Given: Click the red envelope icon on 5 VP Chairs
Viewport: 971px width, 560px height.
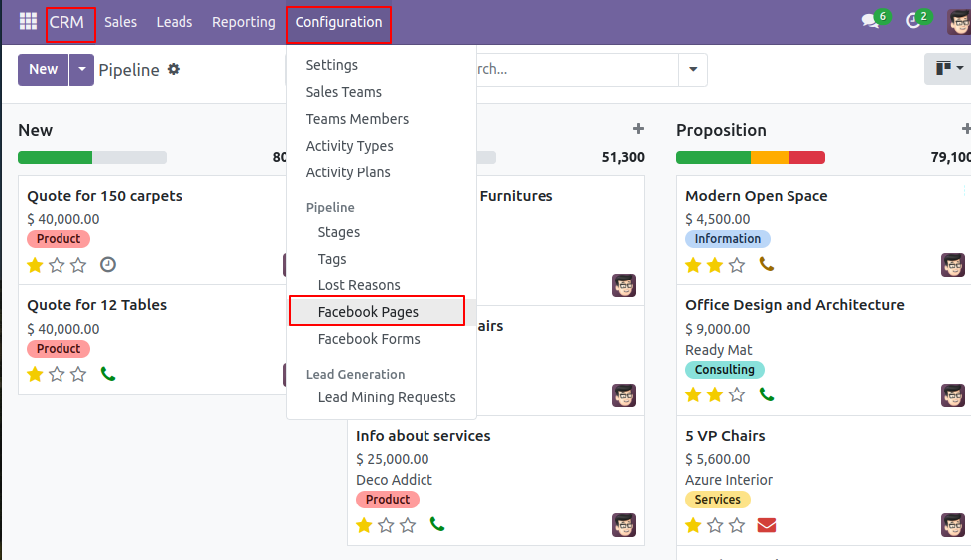Looking at the screenshot, I should click(766, 525).
